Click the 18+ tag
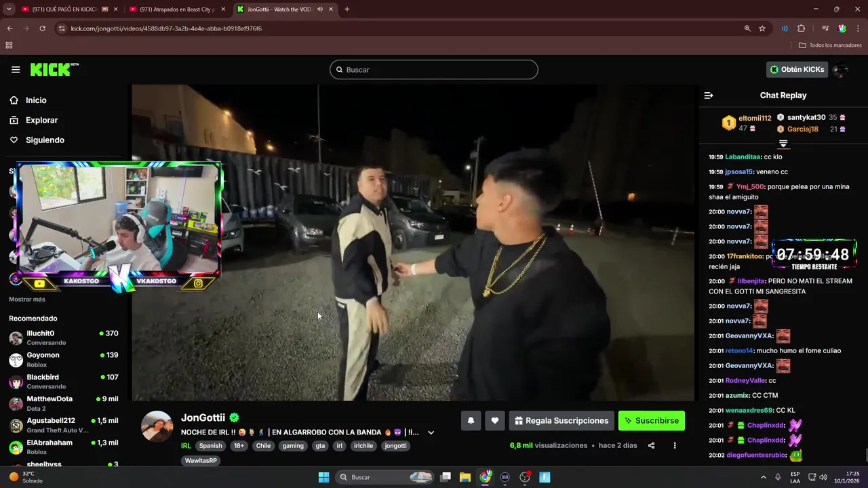The width and height of the screenshot is (868, 488). [239, 446]
